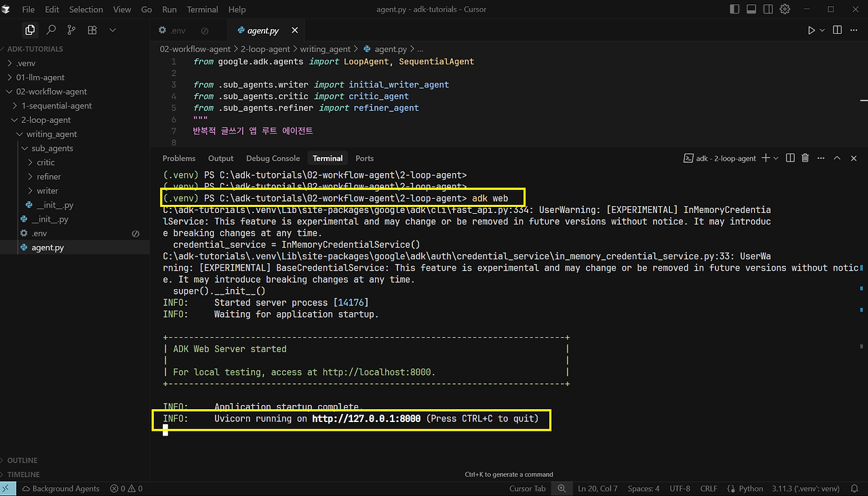
Task: Open the Run menu
Action: (170, 9)
